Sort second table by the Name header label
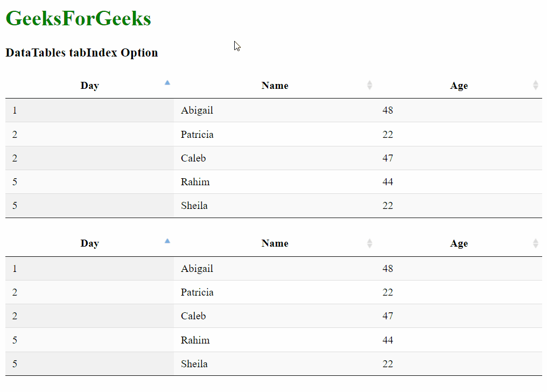 pos(275,243)
